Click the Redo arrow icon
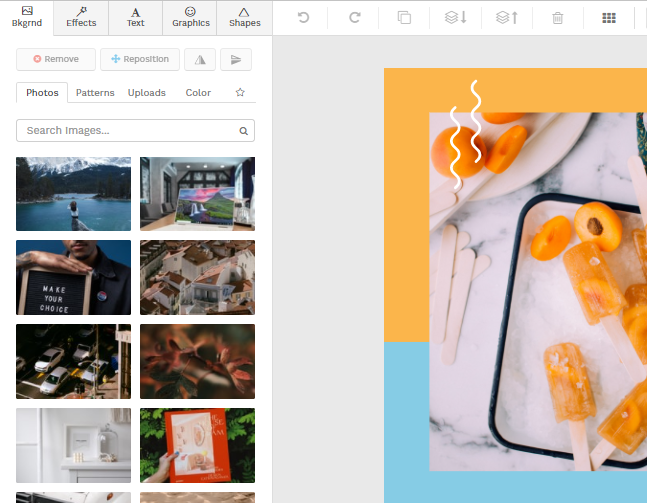Viewport: 647px width, 503px height. click(354, 17)
